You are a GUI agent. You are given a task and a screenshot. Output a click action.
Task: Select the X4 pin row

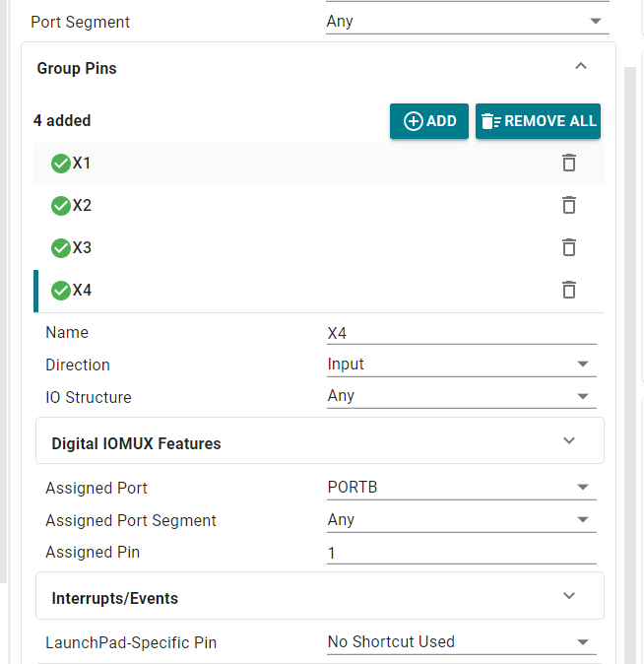click(319, 291)
